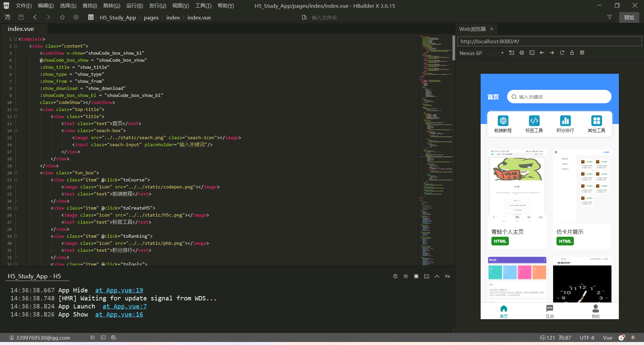Viewport: 644px width, 345px height.
Task: Toggle the console auto-scroll clear icon
Action: [x=447, y=276]
